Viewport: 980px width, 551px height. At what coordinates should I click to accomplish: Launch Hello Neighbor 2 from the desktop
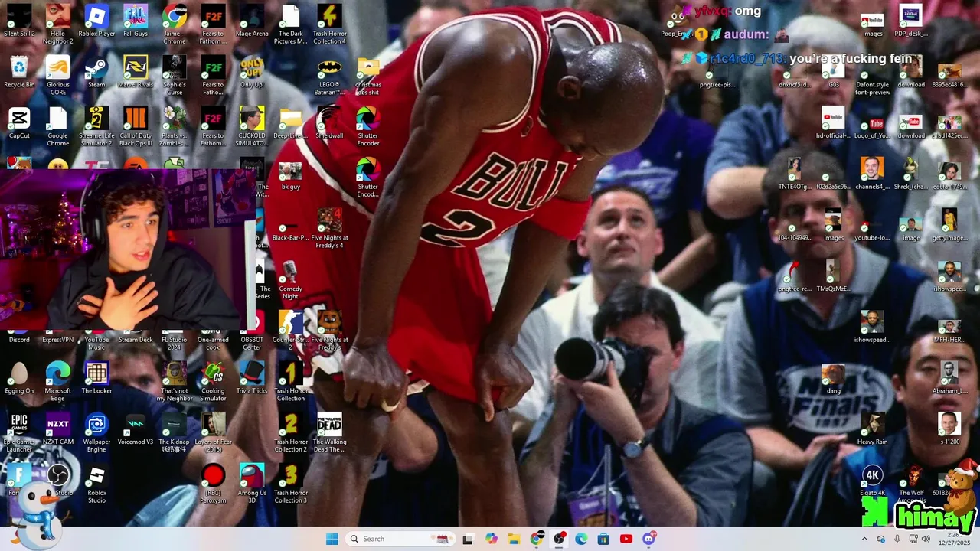[57, 24]
